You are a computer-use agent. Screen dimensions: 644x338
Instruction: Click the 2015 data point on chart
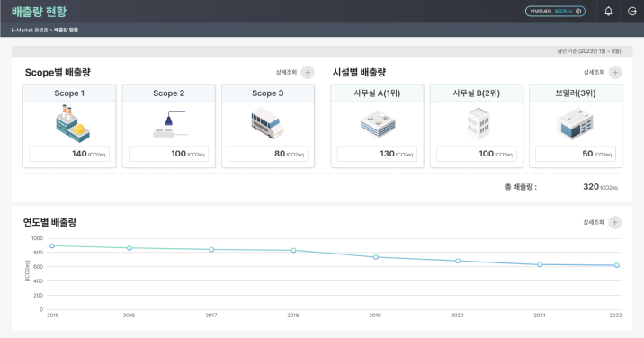pos(52,246)
